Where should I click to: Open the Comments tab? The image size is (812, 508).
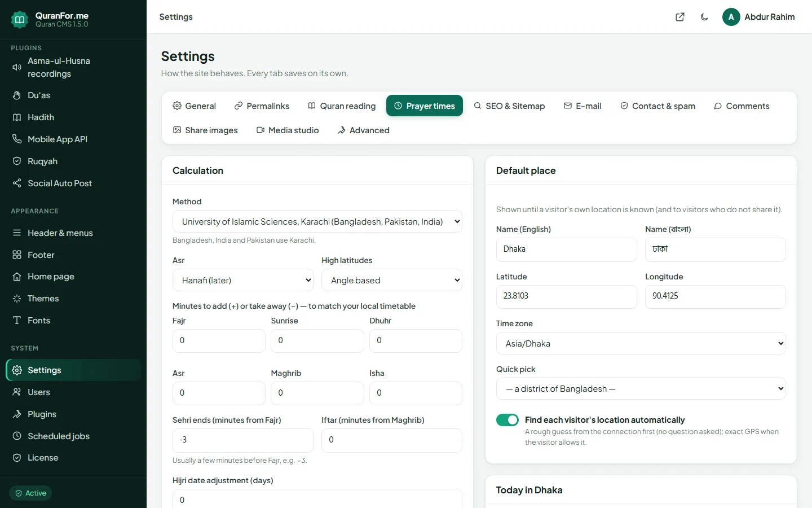pyautogui.click(x=742, y=106)
